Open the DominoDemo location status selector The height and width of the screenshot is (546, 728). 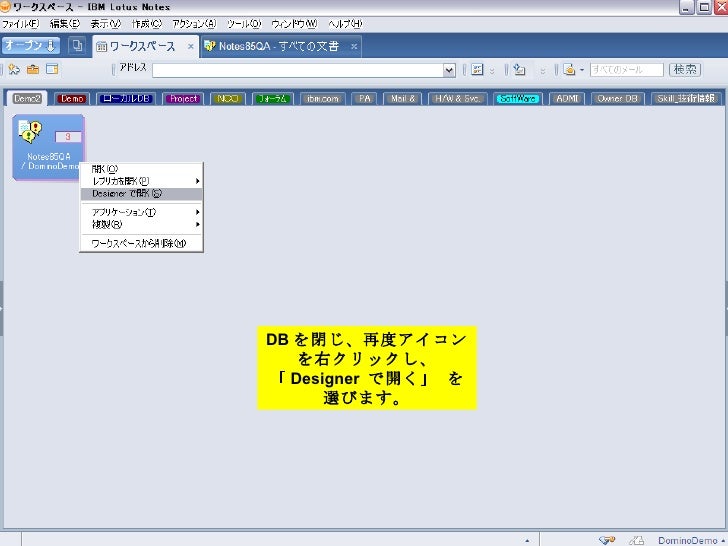pyautogui.click(x=690, y=540)
